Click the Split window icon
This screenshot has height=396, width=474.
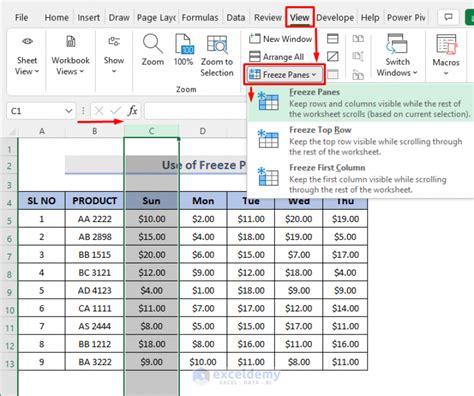point(332,39)
